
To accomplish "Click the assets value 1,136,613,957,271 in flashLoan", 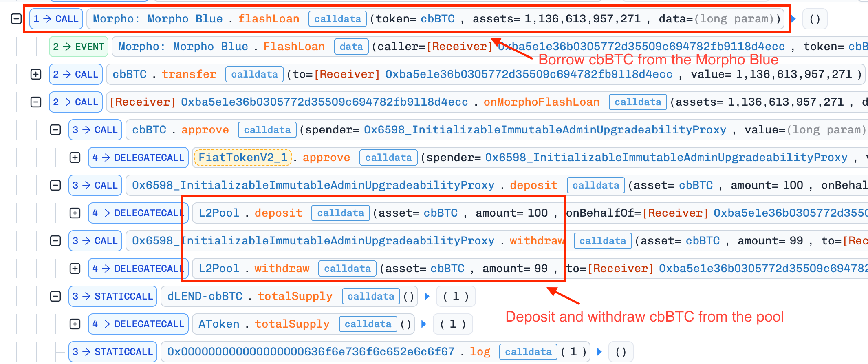I will point(583,19).
